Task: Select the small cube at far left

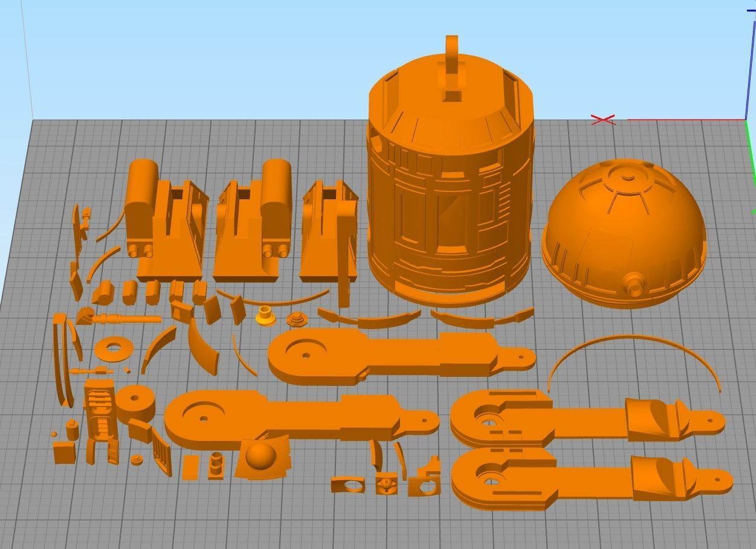Action: [x=64, y=452]
